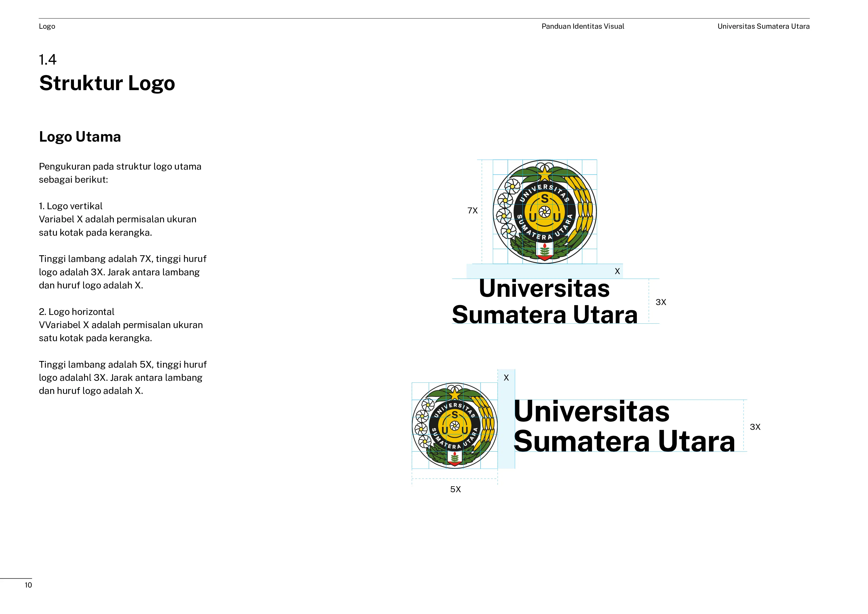Image resolution: width=868 pixels, height=614 pixels.
Task: Click the large vertical 'Universitas Sumatera Utara' wordmark
Action: (x=544, y=302)
